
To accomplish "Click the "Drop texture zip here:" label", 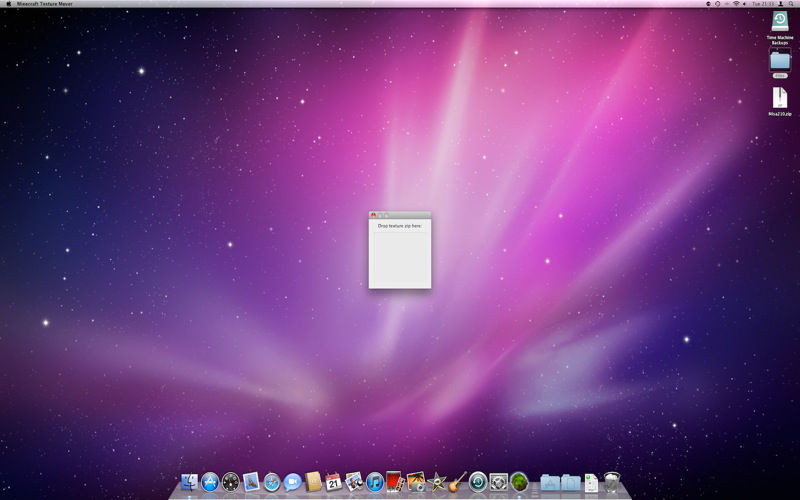I will point(400,226).
